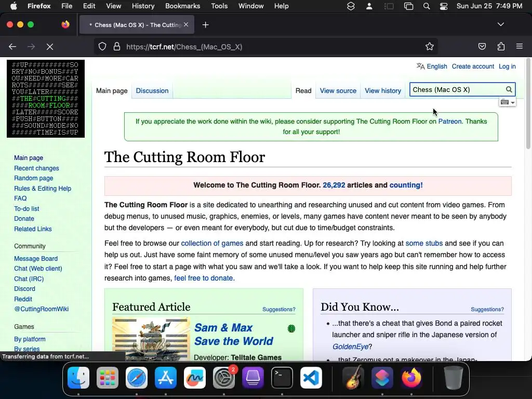Click the Donate sidebar link
Viewport: 532px width, 399px height.
click(x=24, y=219)
